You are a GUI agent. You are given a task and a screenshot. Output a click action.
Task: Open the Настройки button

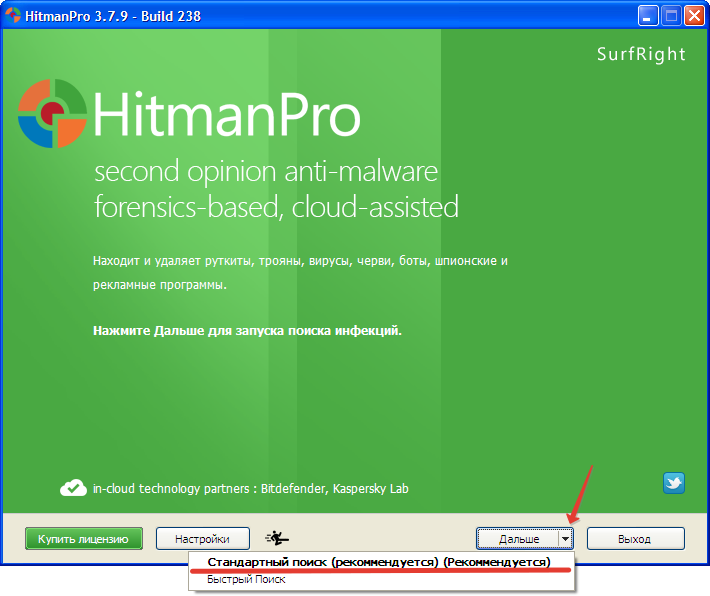pyautogui.click(x=202, y=539)
